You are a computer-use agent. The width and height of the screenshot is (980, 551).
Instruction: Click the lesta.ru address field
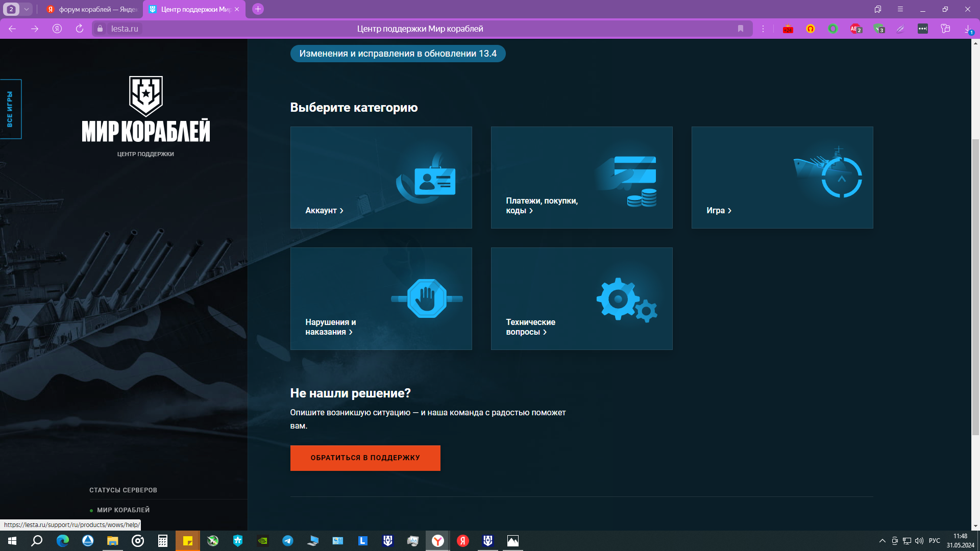(125, 29)
